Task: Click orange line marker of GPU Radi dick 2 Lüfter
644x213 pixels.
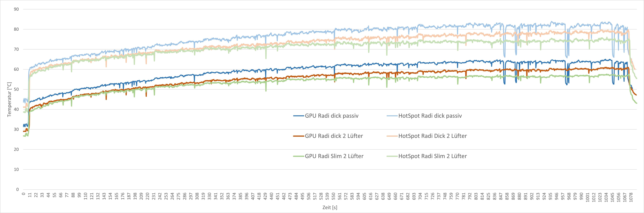Action: [x=299, y=136]
